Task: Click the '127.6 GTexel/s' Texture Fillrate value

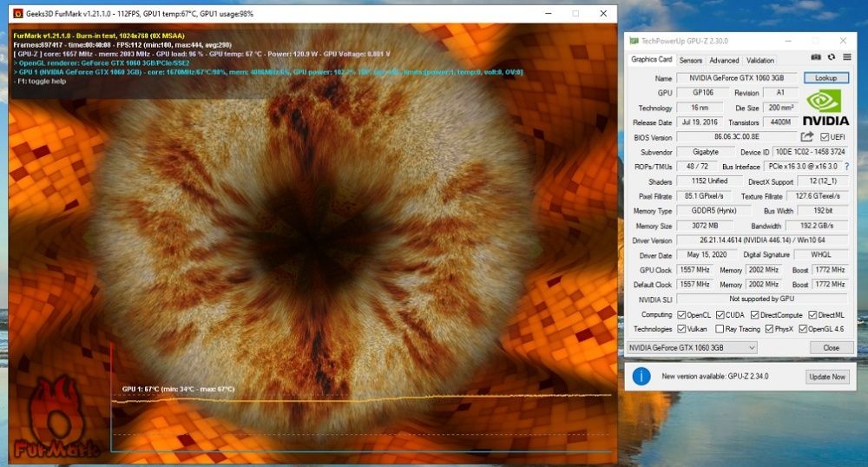Action: point(818,196)
